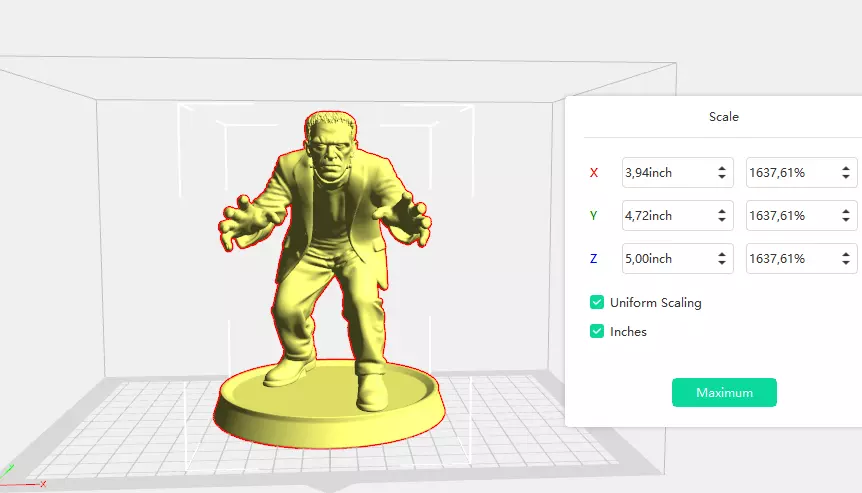Click the Z scale percentage field
The width and height of the screenshot is (862, 493).
802,258
